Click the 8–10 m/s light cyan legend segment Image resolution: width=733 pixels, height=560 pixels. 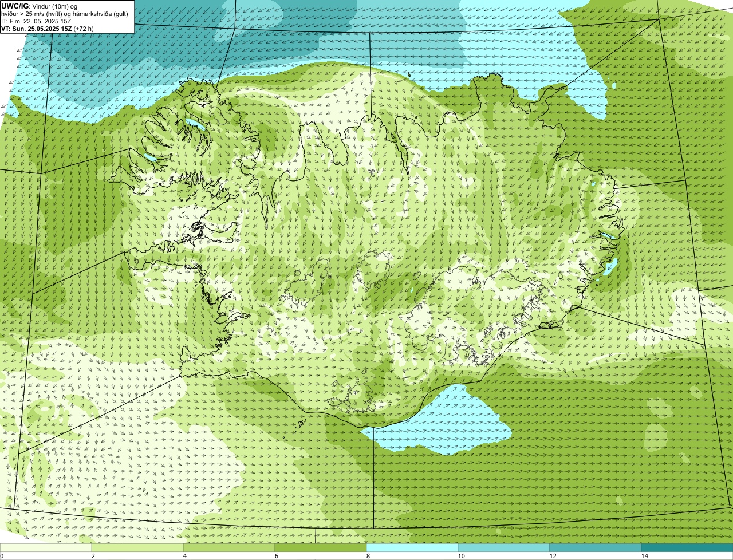click(412, 547)
